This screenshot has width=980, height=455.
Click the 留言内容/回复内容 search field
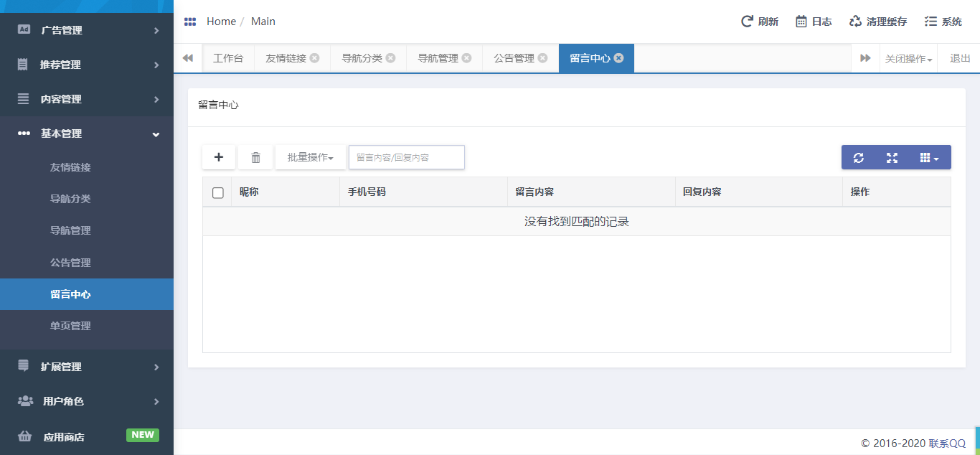(x=407, y=157)
